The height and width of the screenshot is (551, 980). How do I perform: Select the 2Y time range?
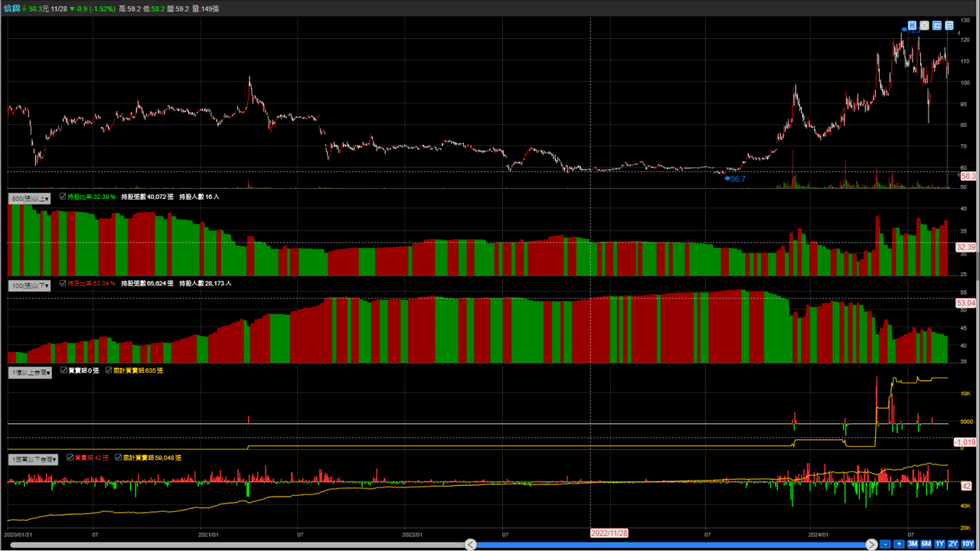953,544
